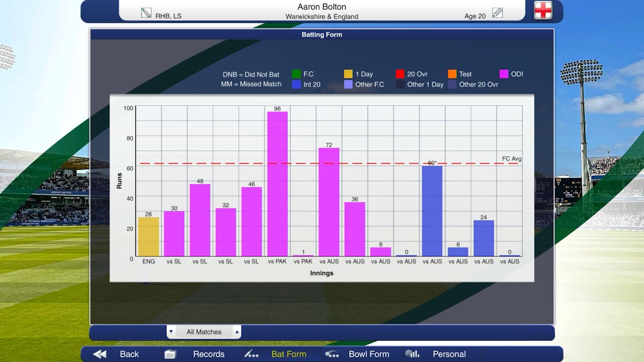The height and width of the screenshot is (362, 644).
Task: Switch to the Personal tab
Action: [449, 354]
